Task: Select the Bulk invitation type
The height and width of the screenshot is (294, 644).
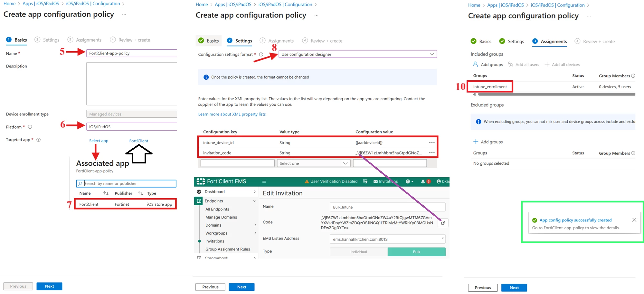Action: tap(417, 252)
